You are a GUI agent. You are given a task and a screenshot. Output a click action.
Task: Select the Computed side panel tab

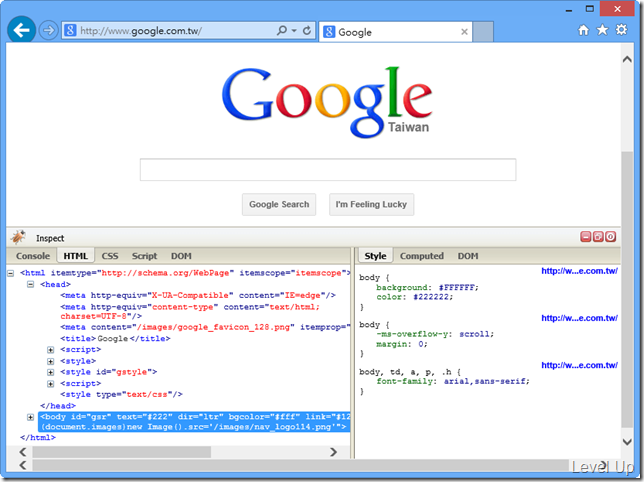[422, 256]
